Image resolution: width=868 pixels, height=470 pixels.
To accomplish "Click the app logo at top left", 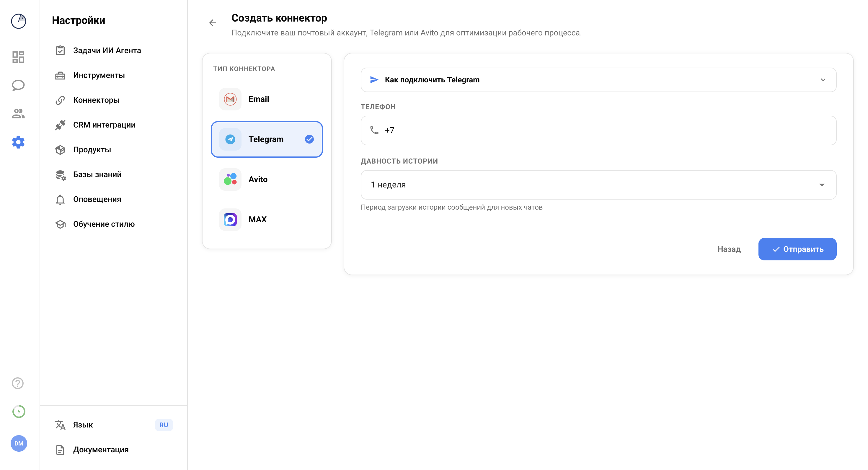I will [x=19, y=21].
